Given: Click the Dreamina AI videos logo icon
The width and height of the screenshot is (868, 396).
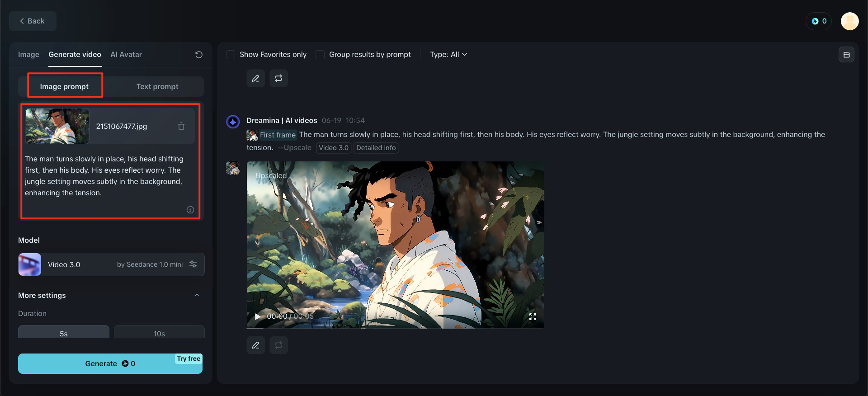Looking at the screenshot, I should [233, 122].
